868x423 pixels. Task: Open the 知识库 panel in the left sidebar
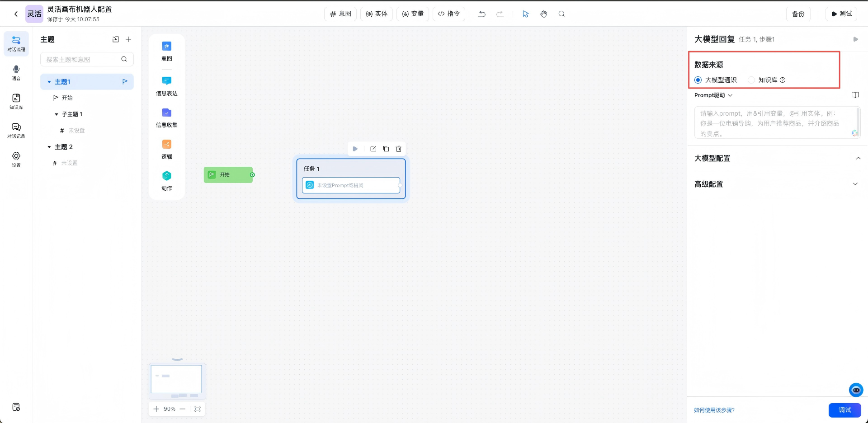[x=16, y=100]
